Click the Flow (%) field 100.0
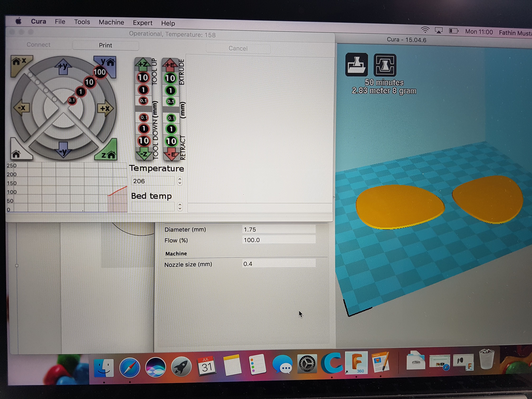Screen dimensions: 532x399 click(x=279, y=239)
